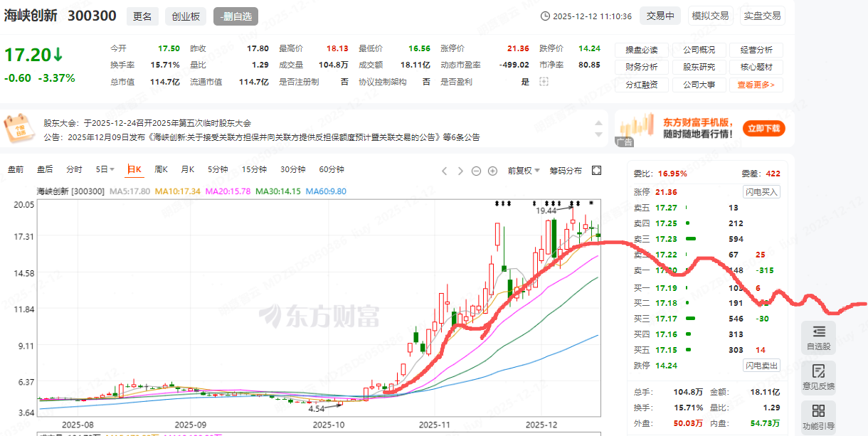Open 自选股 sidebar icon
Viewport: 868px width, 436px height.
click(818, 338)
